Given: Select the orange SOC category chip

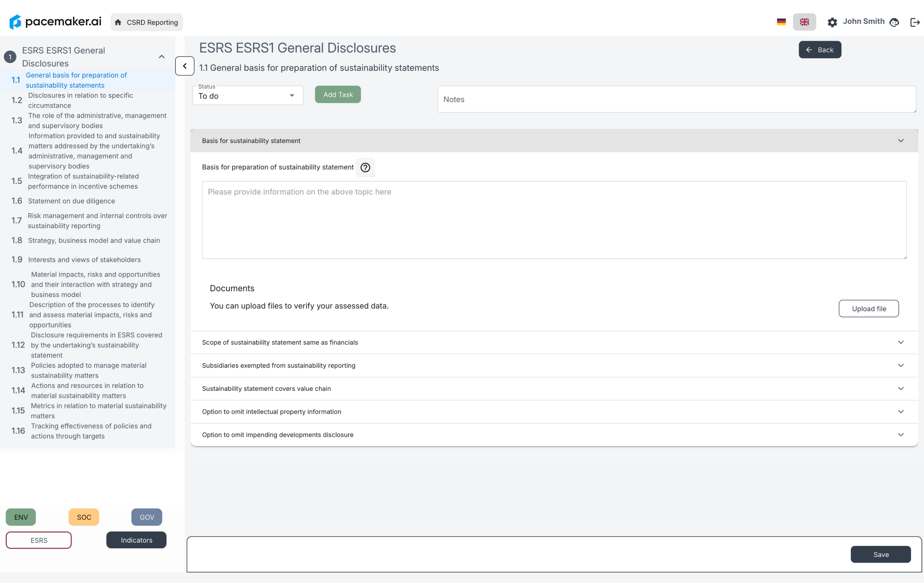Looking at the screenshot, I should tap(84, 517).
